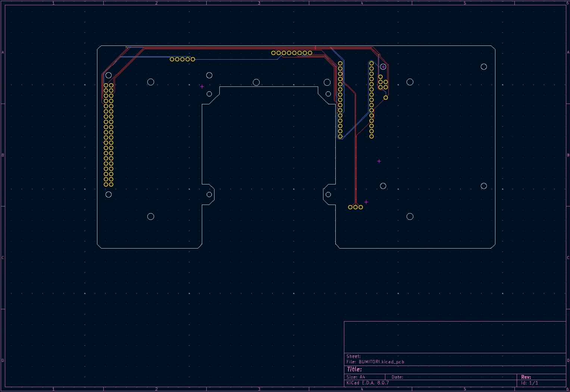Select magenta cross marker beside 3-pin header
This screenshot has width=570, height=392.
[x=366, y=202]
